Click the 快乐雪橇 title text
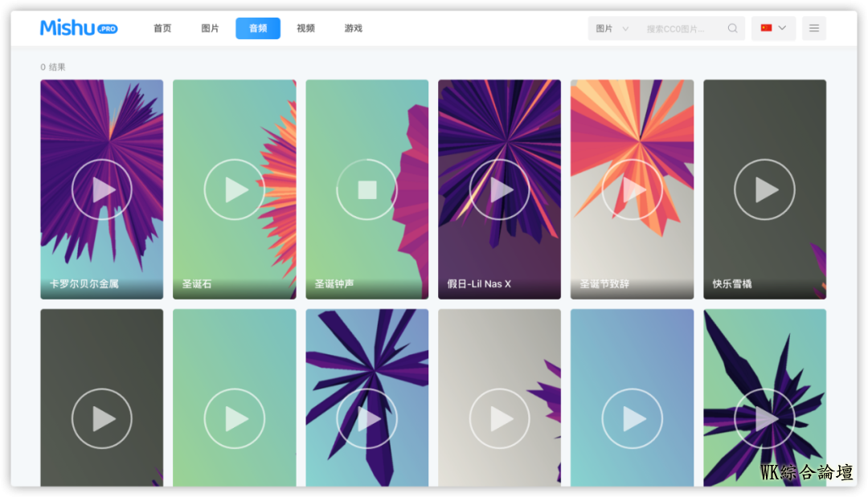Image resolution: width=868 pixels, height=497 pixels. click(x=732, y=283)
